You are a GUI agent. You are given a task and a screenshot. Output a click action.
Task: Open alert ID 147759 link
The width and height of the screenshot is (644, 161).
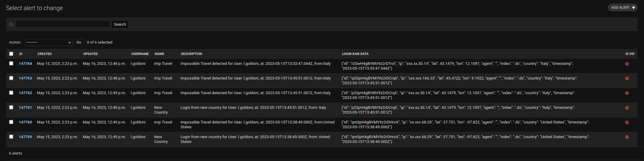click(25, 137)
